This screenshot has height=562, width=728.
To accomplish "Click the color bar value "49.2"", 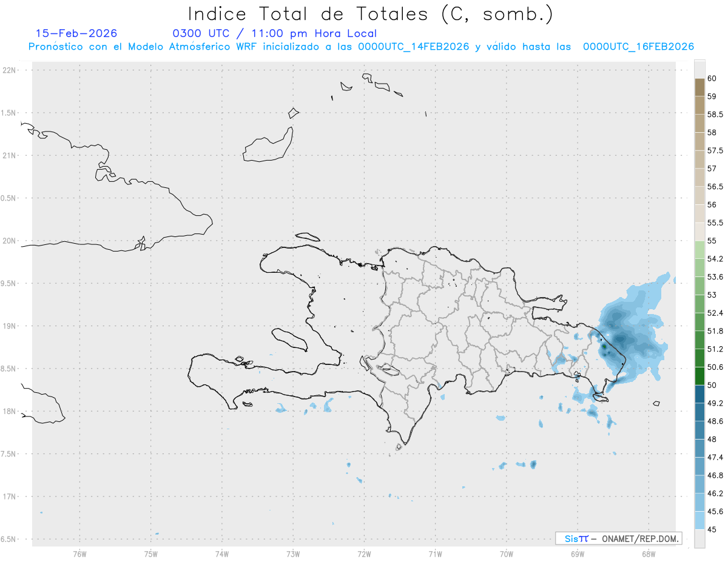I will (x=715, y=403).
